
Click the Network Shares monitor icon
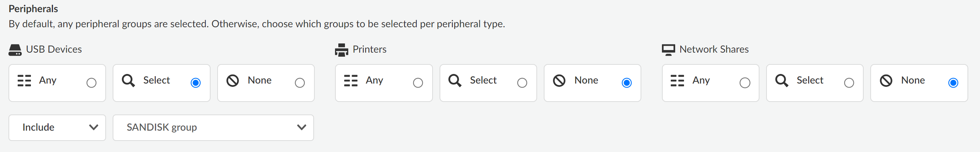click(x=668, y=50)
